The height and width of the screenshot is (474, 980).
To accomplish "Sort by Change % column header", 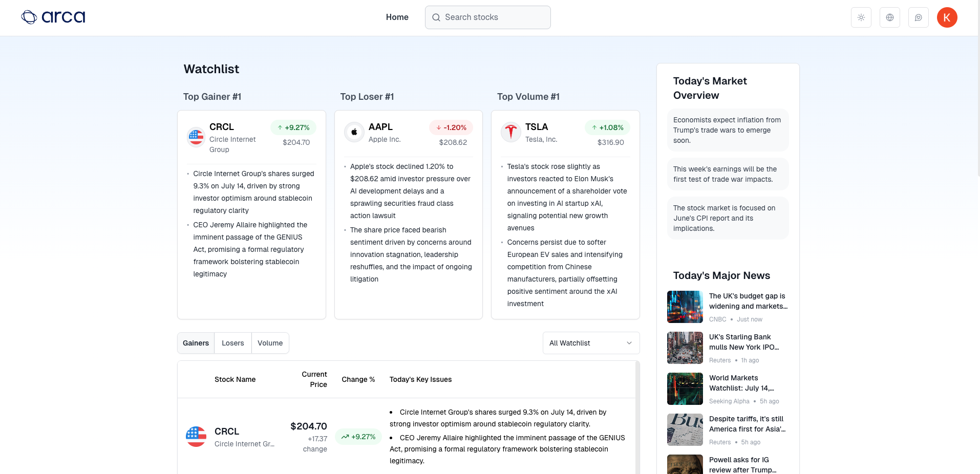I will pos(358,379).
